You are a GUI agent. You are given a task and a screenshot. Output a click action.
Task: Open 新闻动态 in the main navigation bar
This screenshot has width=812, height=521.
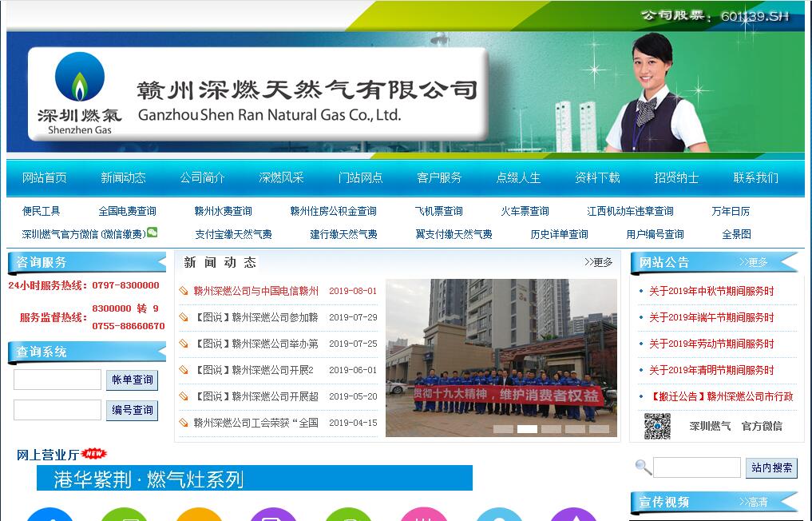pos(123,177)
